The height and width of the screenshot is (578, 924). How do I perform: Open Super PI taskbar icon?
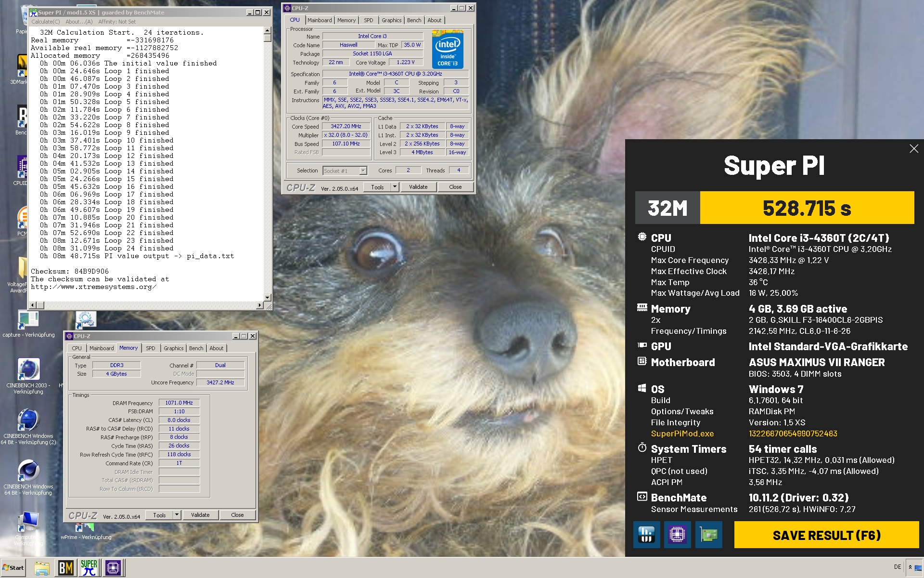pyautogui.click(x=89, y=568)
